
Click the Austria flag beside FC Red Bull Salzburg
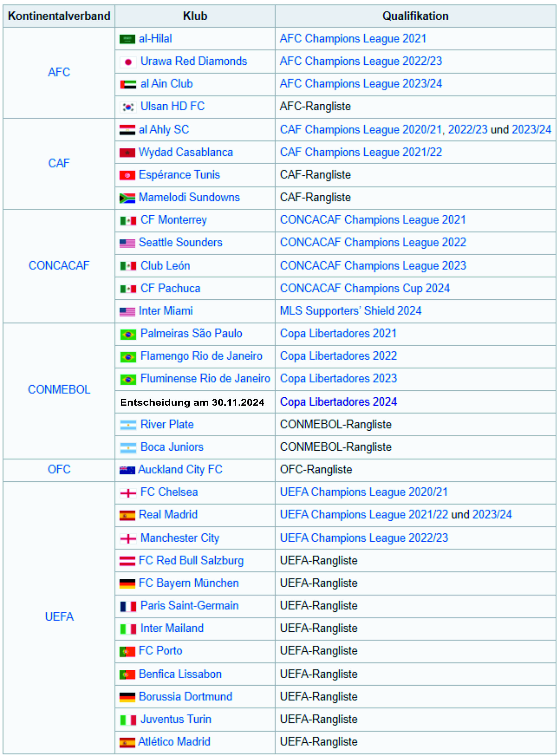tap(128, 561)
